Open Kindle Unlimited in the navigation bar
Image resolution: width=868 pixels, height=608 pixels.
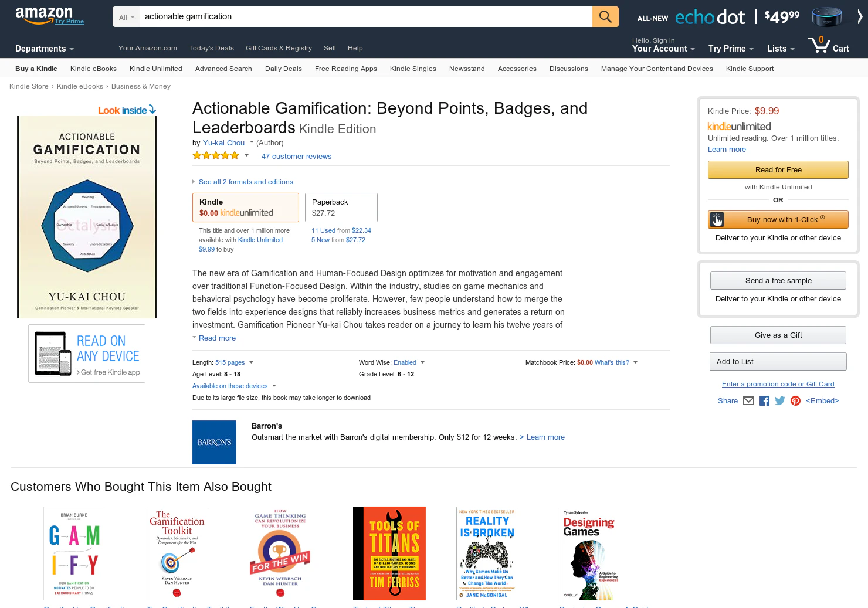(156, 69)
